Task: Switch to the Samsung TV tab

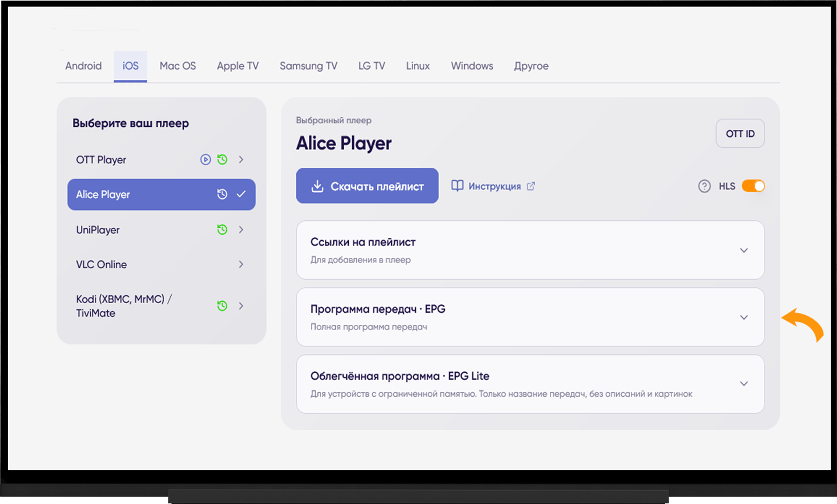Action: click(x=308, y=66)
